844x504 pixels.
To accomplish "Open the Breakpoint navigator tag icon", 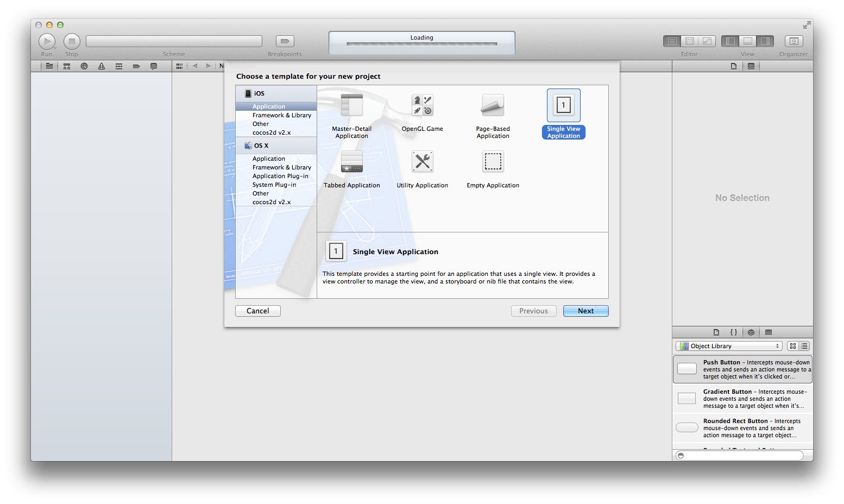I will pos(136,66).
